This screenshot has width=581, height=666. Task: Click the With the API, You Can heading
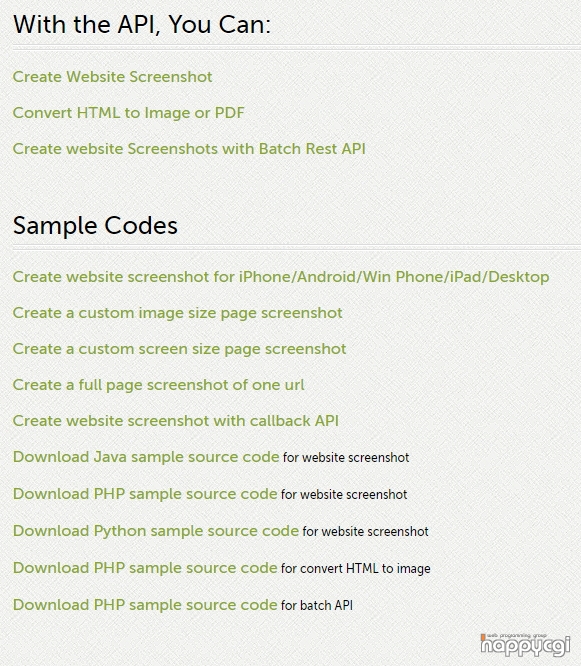pyautogui.click(x=142, y=25)
